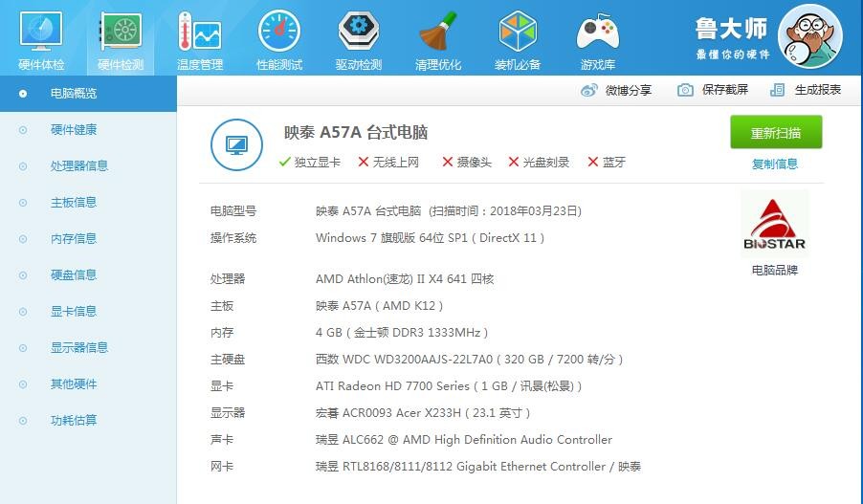
Task: Open the 温度管理 temperature management icon
Action: (200, 32)
